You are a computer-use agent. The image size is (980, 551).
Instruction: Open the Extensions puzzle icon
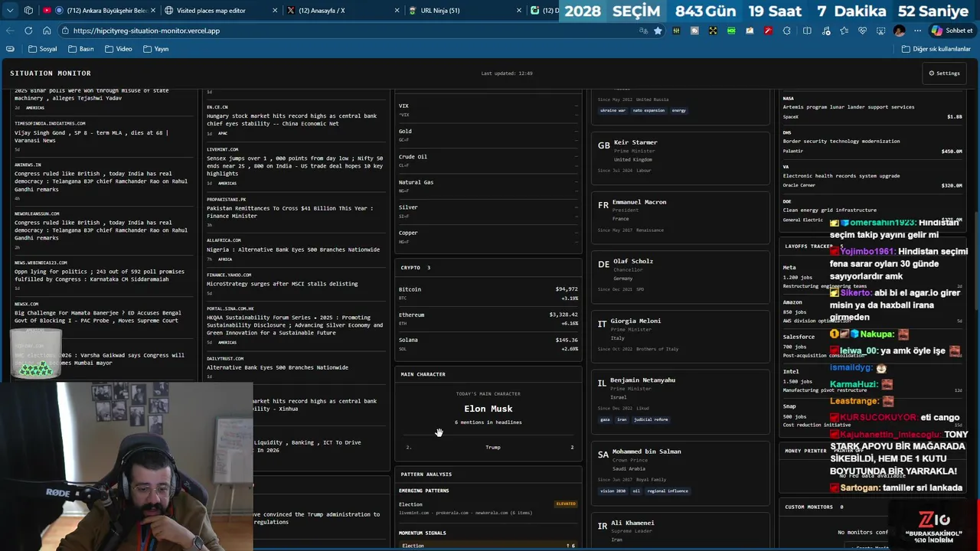click(x=787, y=31)
